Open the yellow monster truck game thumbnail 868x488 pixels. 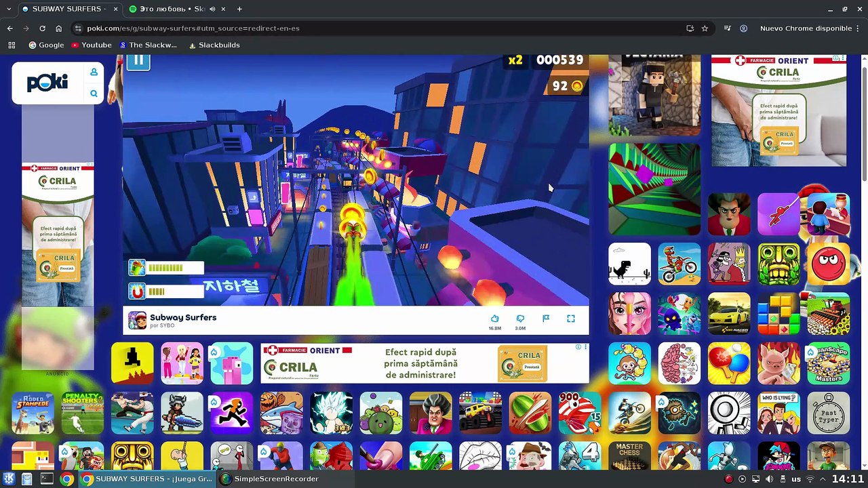(480, 413)
